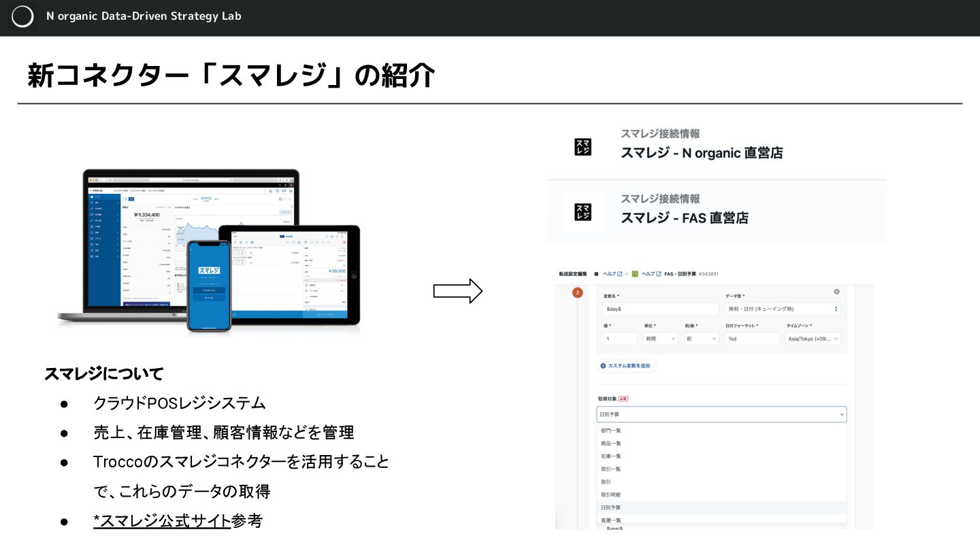Choose 客層一覧 at the list bottom
The image size is (980, 551).
721,520
